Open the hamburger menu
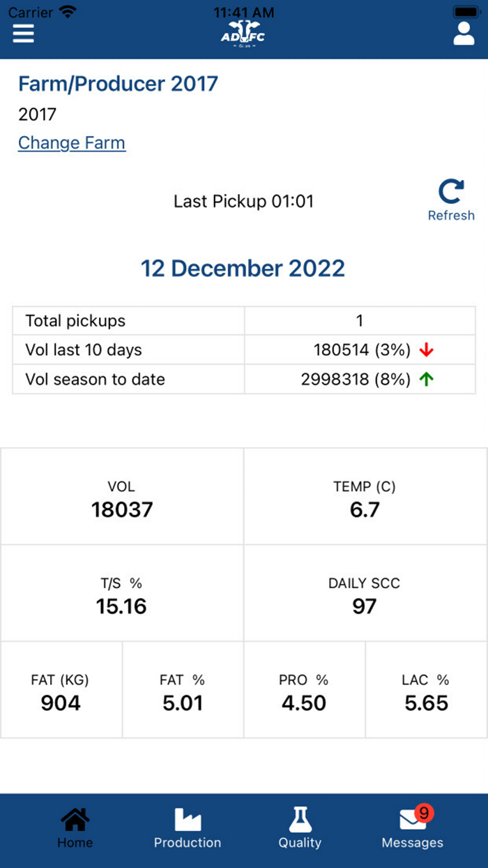The image size is (488, 868). click(23, 33)
